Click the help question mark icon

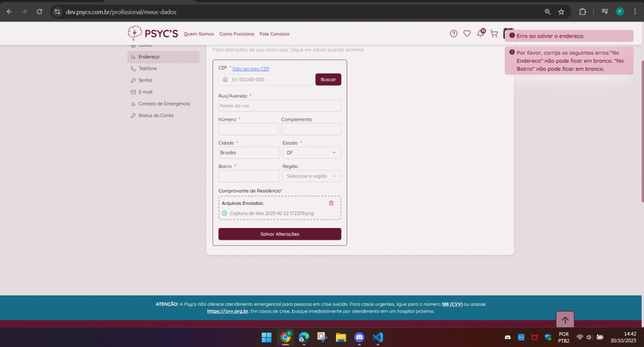[453, 33]
